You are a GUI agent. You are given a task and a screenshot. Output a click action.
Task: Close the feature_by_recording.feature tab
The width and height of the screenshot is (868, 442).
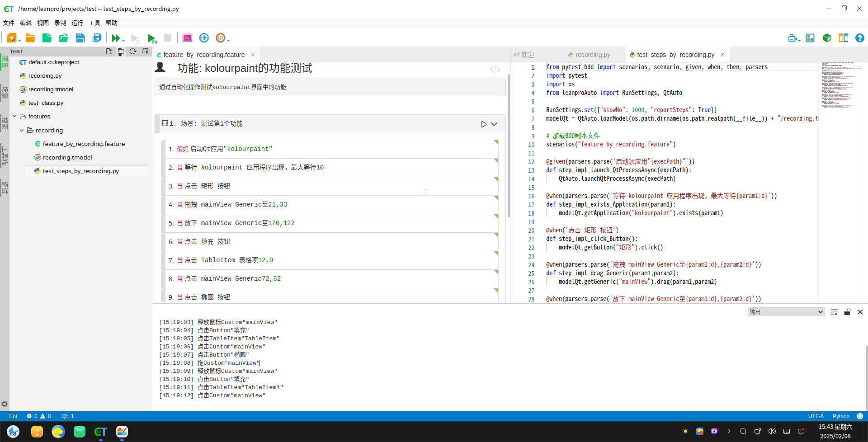pyautogui.click(x=253, y=55)
